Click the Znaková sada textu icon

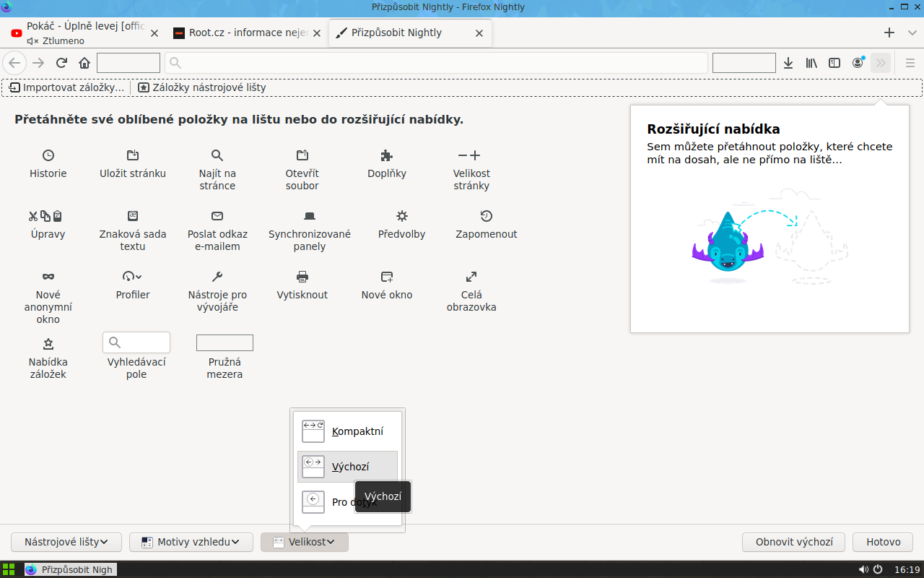(x=133, y=216)
